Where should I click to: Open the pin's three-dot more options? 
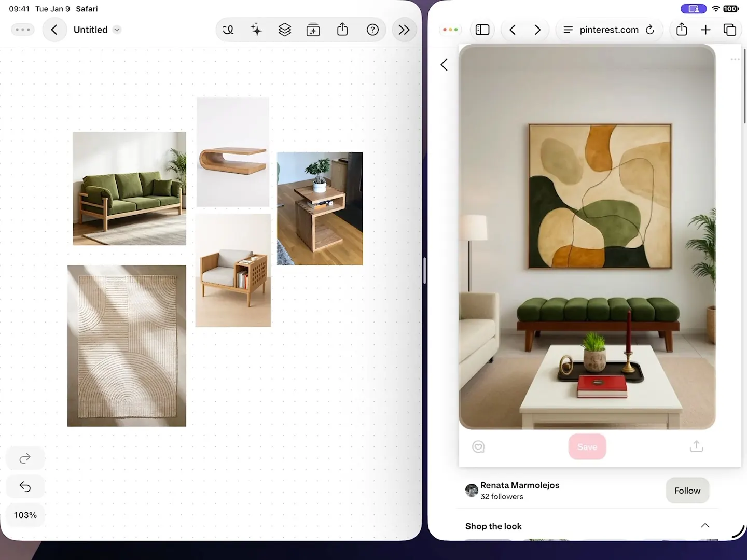[x=735, y=59]
